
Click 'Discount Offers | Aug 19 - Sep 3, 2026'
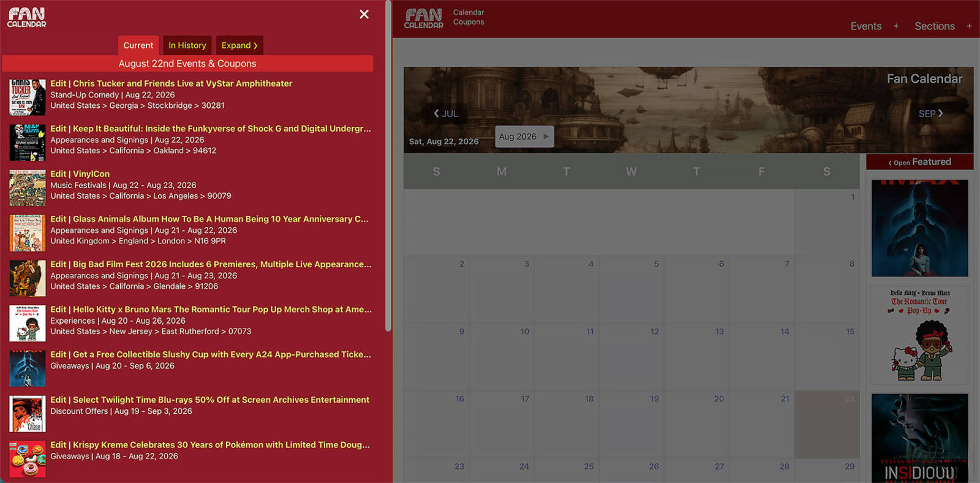(121, 411)
